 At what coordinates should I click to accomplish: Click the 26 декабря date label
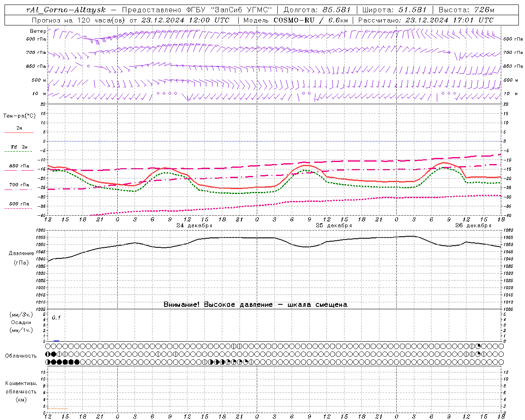pos(473,226)
